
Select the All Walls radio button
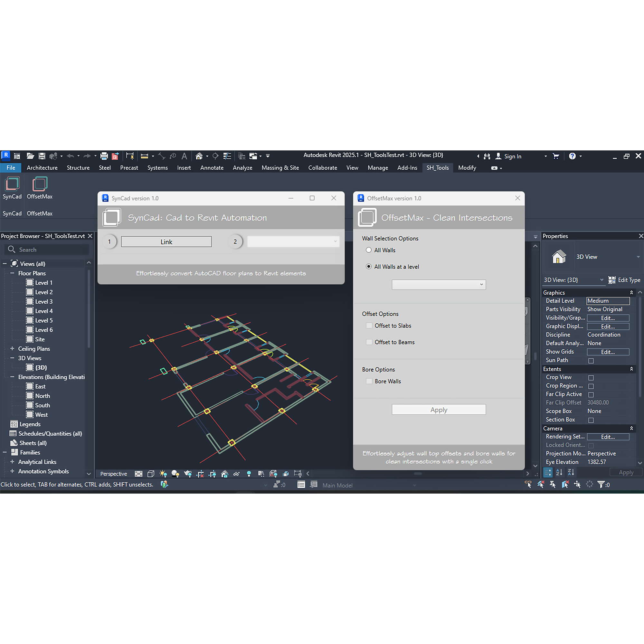(369, 250)
